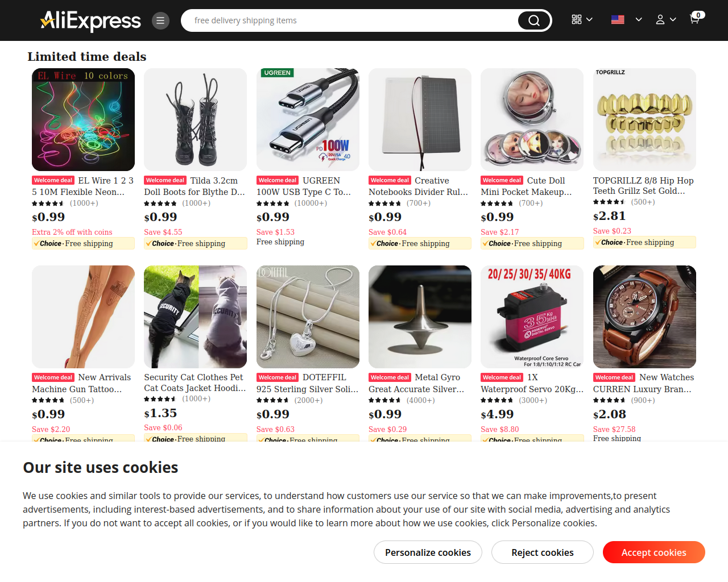The height and width of the screenshot is (582, 728).
Task: Expand the country and language chevron
Action: (x=639, y=19)
